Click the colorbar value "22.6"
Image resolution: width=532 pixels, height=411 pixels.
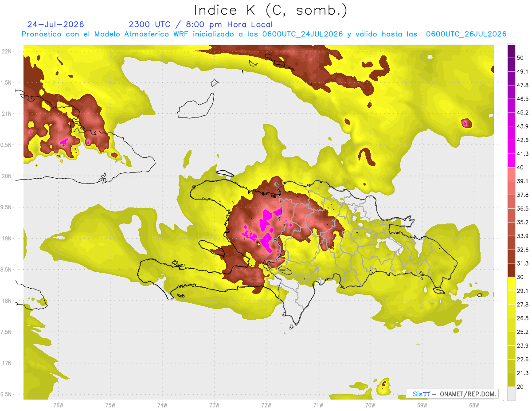pyautogui.click(x=523, y=359)
